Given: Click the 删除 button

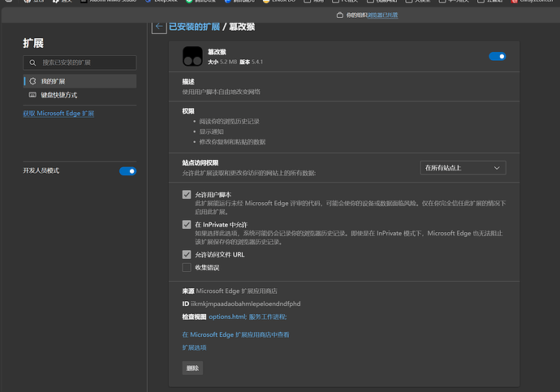Looking at the screenshot, I should coord(192,368).
